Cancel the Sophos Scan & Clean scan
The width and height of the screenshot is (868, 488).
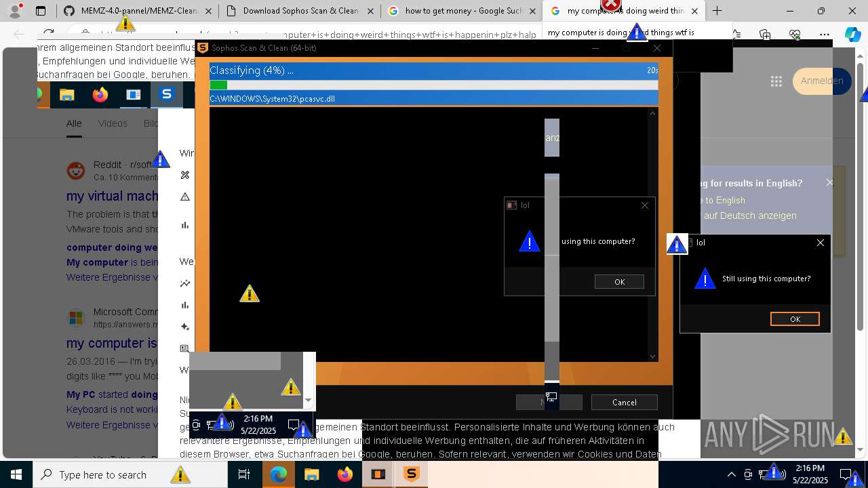tap(624, 402)
